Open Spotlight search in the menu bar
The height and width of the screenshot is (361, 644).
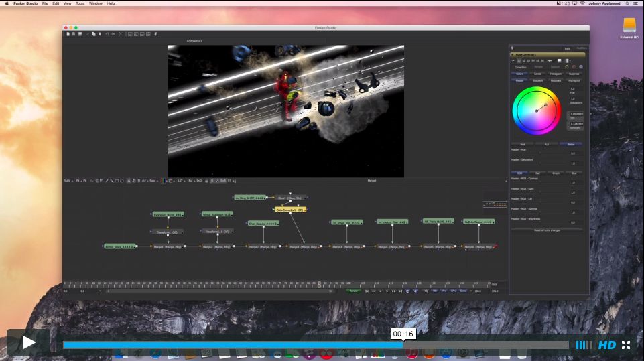[x=627, y=3]
